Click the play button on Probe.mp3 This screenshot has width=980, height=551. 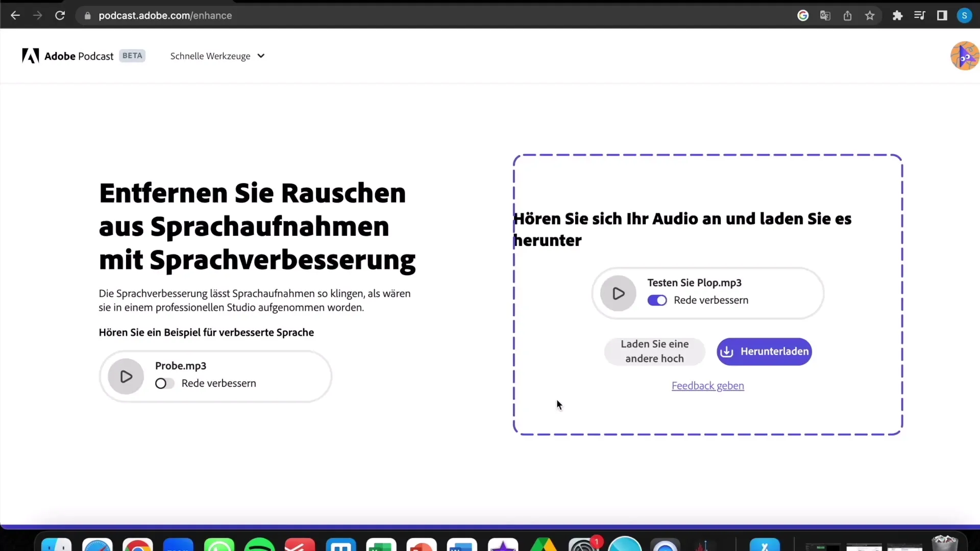point(125,375)
